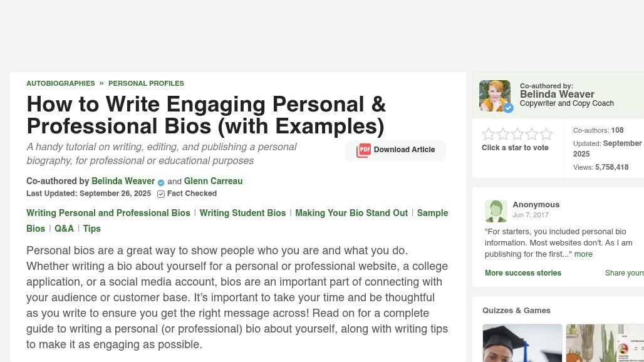The image size is (644, 362).
Task: Click the Anonymous reviewer avatar icon
Action: (x=496, y=211)
